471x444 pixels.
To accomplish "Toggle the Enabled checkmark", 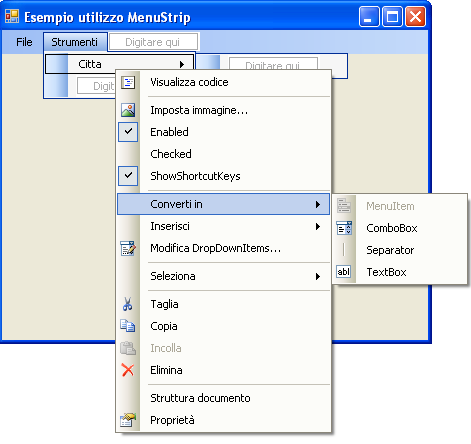I will click(x=128, y=132).
